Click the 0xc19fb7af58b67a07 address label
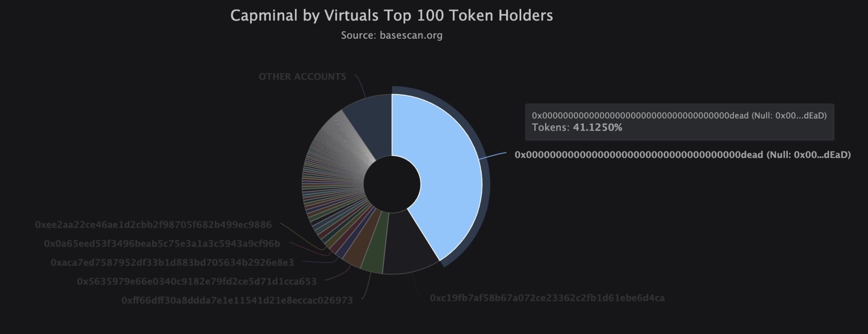 547,298
